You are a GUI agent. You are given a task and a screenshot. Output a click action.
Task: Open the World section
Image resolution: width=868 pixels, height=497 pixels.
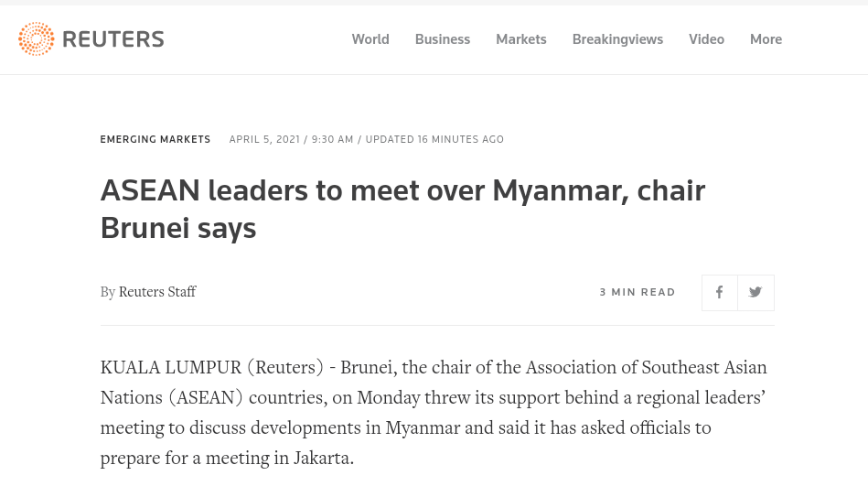pyautogui.click(x=370, y=39)
